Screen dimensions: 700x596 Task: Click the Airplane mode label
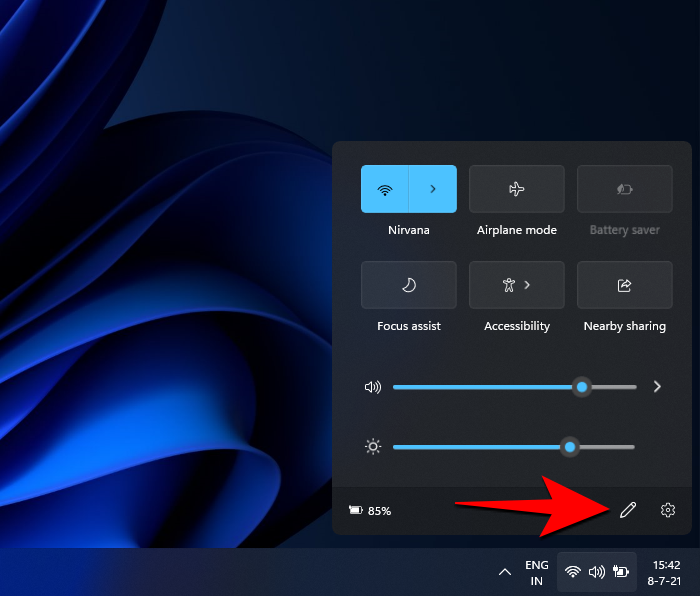pos(517,230)
